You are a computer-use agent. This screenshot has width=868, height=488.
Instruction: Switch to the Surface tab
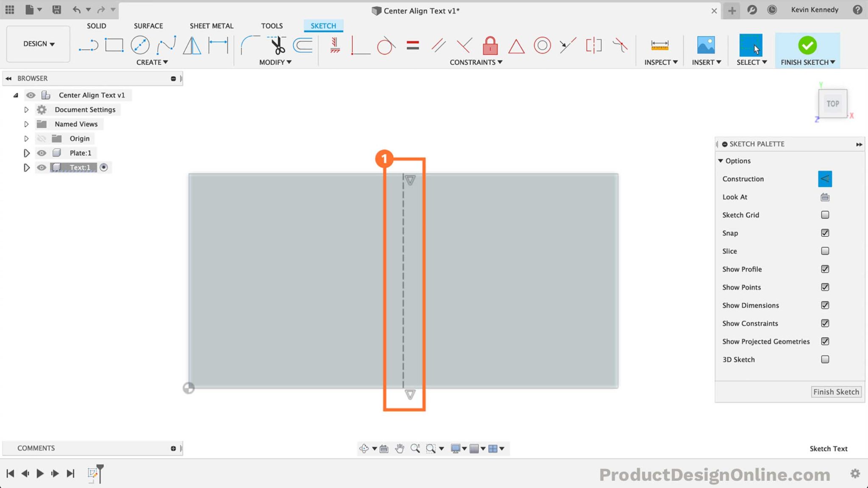pyautogui.click(x=148, y=25)
